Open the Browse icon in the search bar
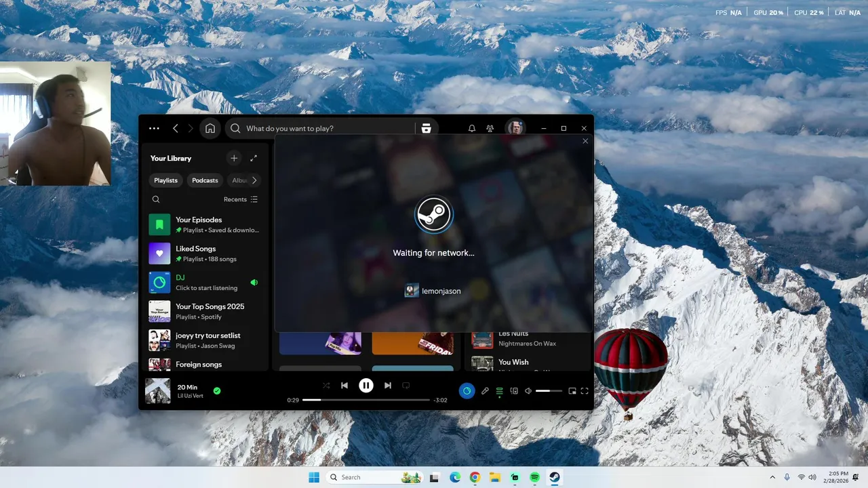 coord(426,128)
